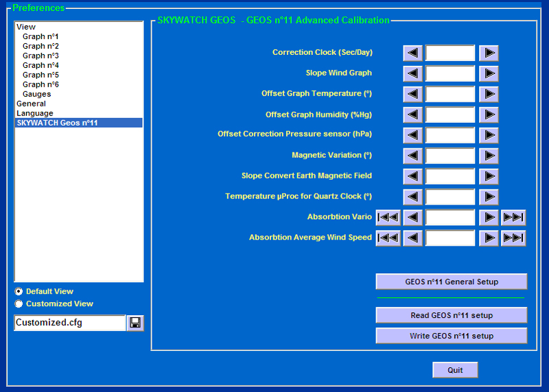Open the Gauges preferences
The image size is (549, 392).
tap(37, 94)
